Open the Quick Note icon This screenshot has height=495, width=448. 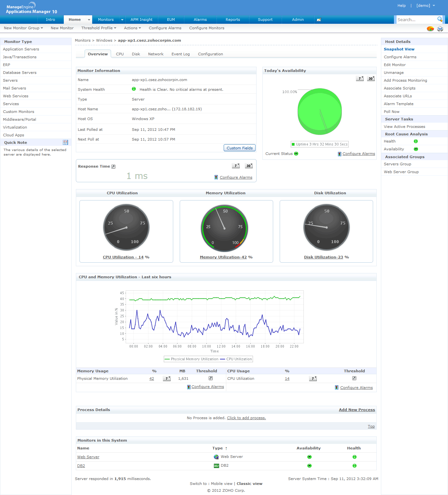[65, 143]
